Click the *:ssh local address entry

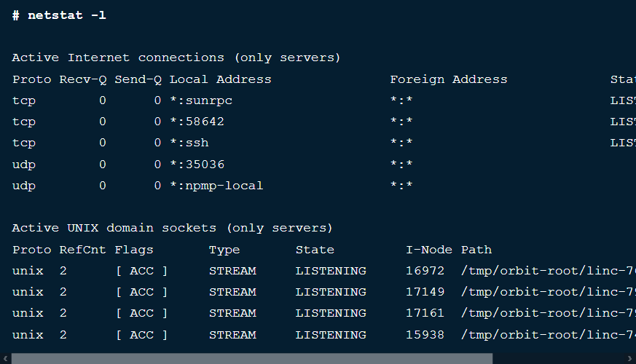[x=189, y=143]
